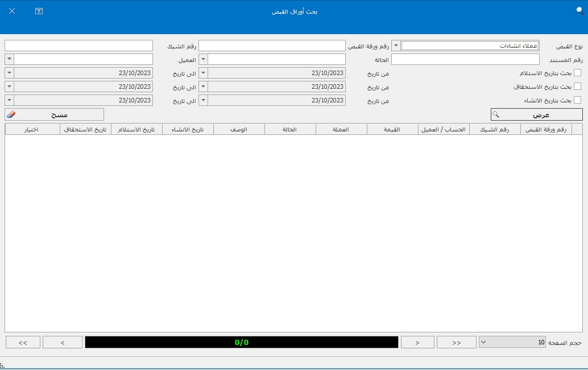
Task: Open the حجم الصفحة page size dropdown
Action: [483, 342]
